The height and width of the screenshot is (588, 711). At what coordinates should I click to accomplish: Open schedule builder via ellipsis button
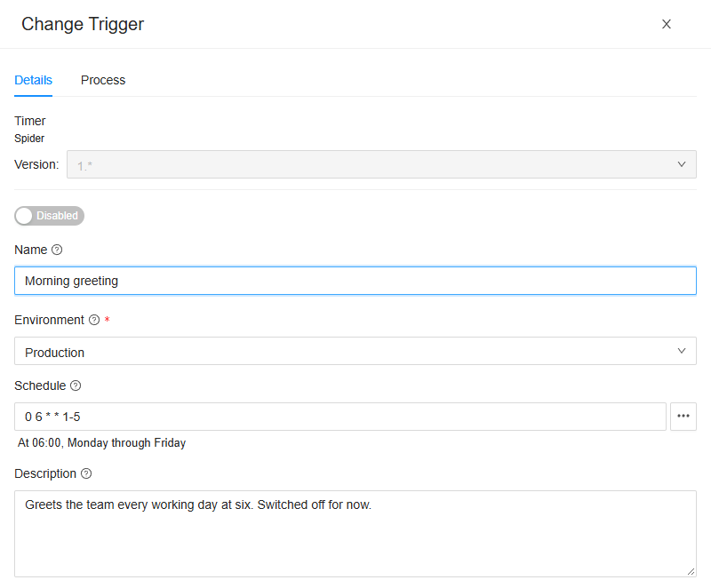pyautogui.click(x=683, y=417)
